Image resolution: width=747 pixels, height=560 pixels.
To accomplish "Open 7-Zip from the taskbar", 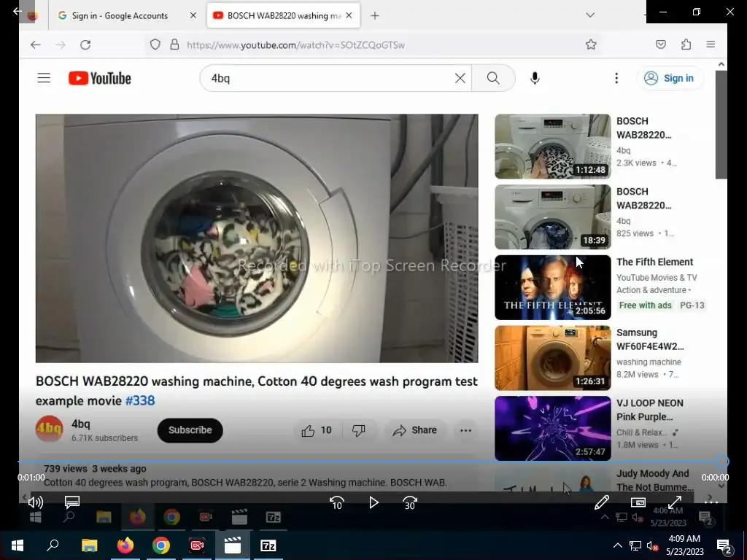I will 268,545.
